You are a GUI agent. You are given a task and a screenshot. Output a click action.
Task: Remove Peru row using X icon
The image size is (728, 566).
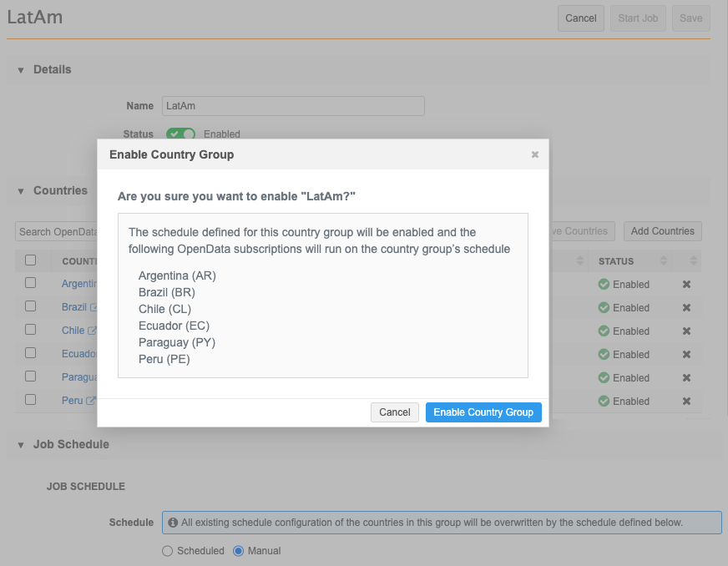pos(686,402)
